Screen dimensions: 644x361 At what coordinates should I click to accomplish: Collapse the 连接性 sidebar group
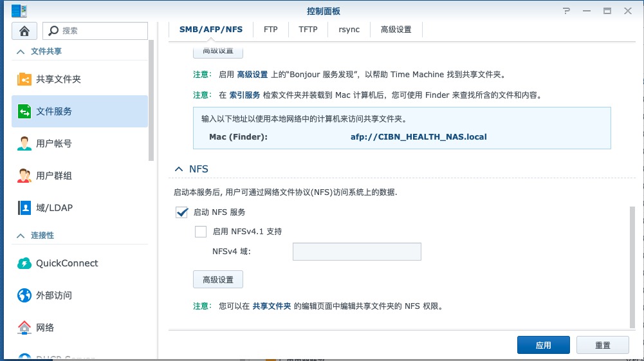click(x=19, y=236)
